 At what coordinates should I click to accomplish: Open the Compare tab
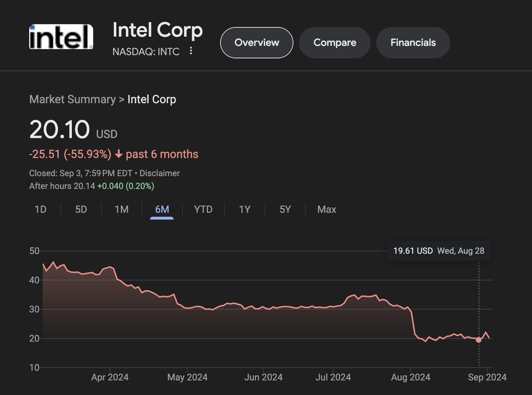tap(335, 43)
